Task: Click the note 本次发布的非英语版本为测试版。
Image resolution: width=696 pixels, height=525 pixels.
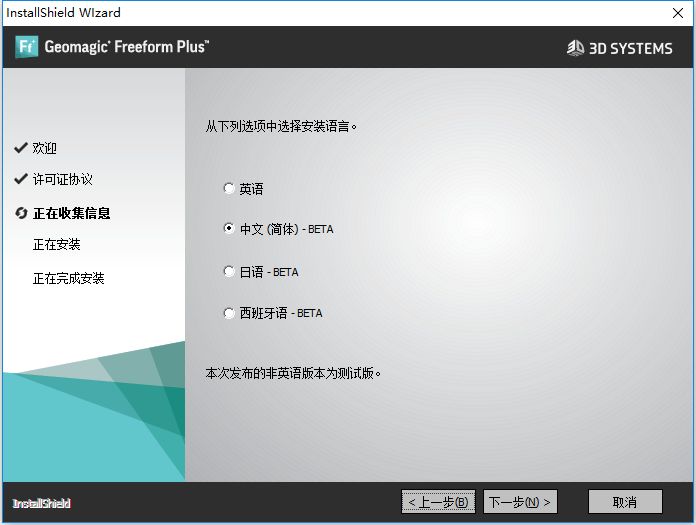Action: pyautogui.click(x=293, y=373)
